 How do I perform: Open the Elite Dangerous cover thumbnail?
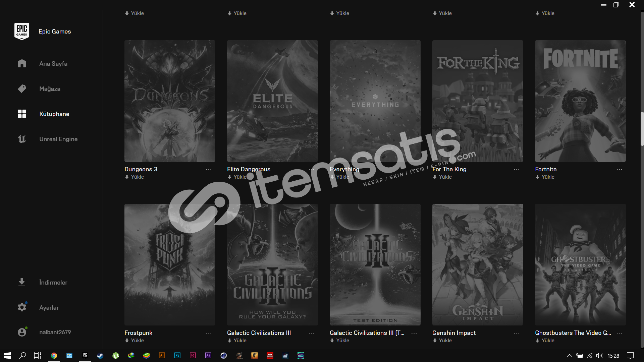[x=272, y=101]
